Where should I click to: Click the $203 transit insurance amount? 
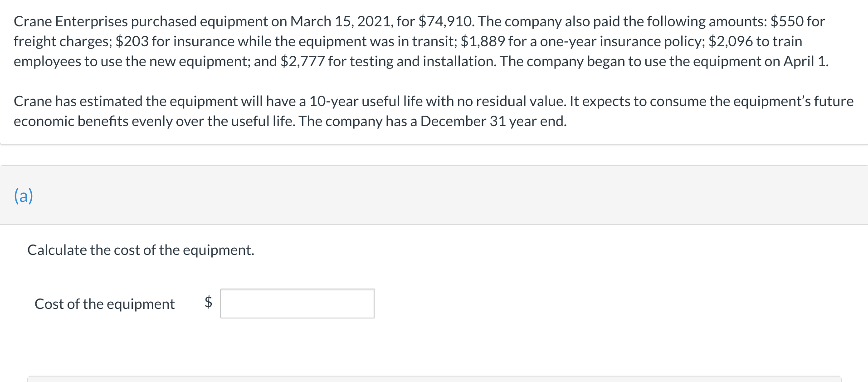coord(132,41)
